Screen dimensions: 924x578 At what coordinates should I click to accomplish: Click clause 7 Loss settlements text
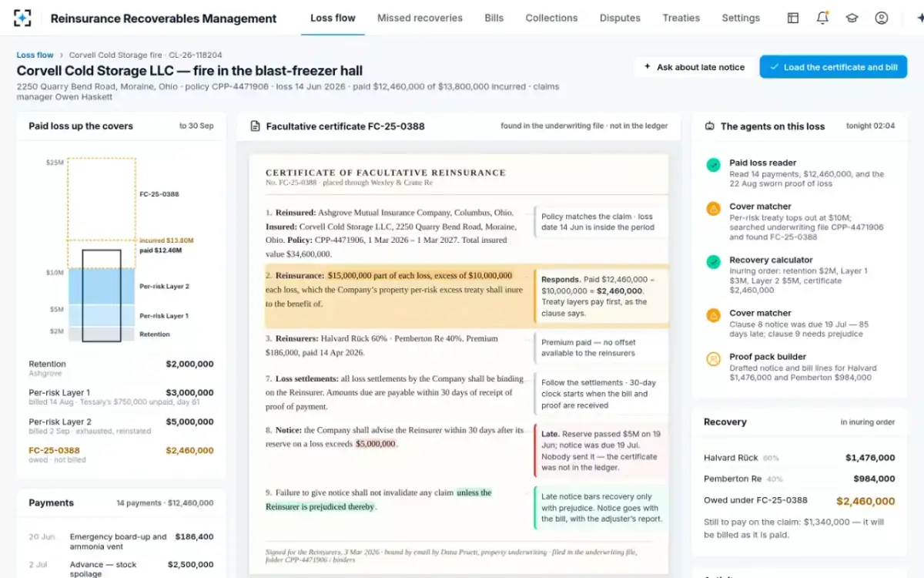click(x=395, y=392)
